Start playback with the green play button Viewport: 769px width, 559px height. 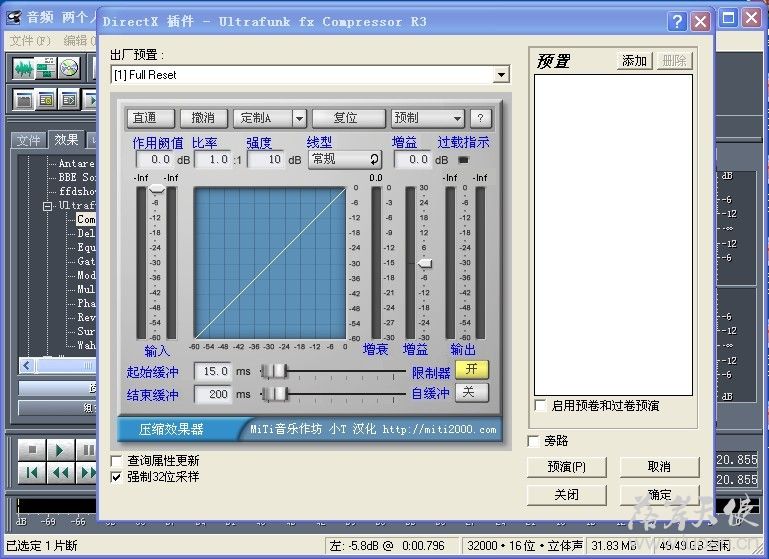pos(60,450)
